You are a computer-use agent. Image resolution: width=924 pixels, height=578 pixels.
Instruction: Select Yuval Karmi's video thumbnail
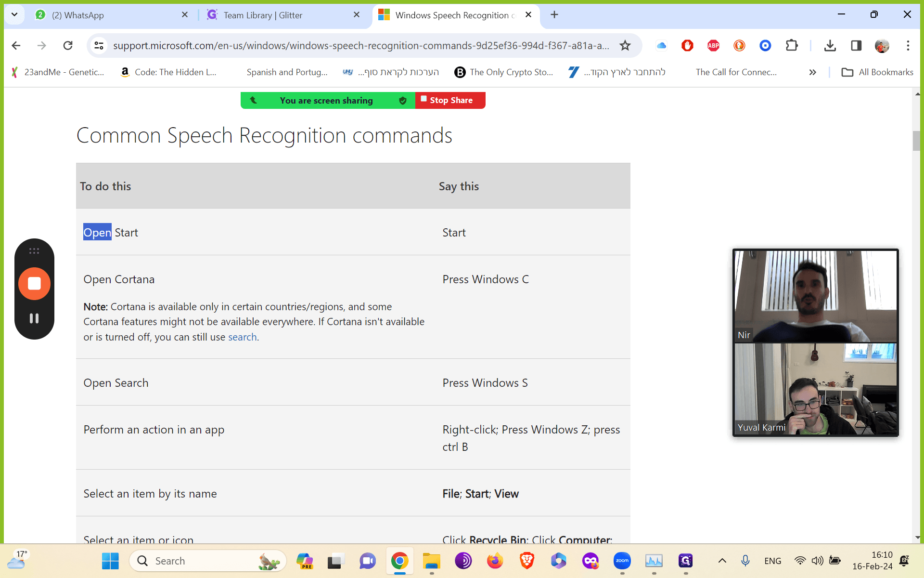point(815,389)
